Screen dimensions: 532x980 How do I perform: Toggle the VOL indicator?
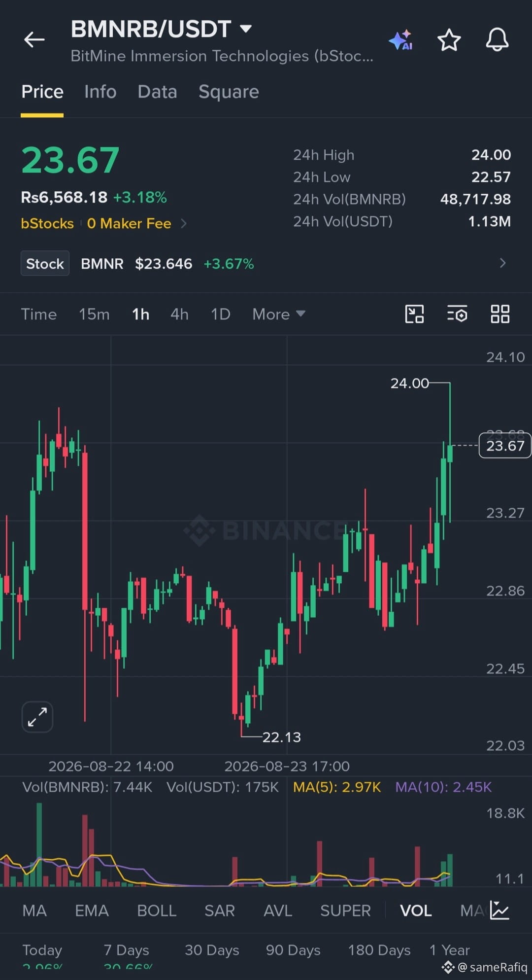[416, 910]
